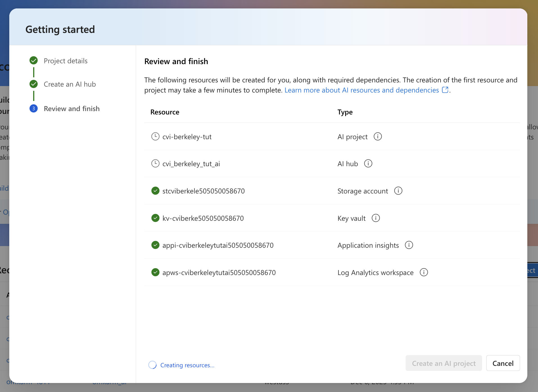Image resolution: width=538 pixels, height=392 pixels.
Task: Click green check beside appi-cviberkeleytutai505050058670
Action: pyautogui.click(x=155, y=245)
